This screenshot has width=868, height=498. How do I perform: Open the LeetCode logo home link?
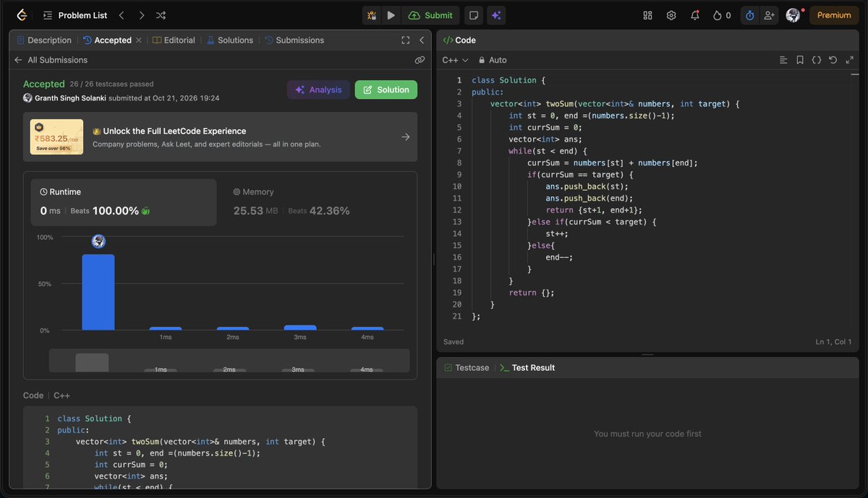click(x=22, y=15)
